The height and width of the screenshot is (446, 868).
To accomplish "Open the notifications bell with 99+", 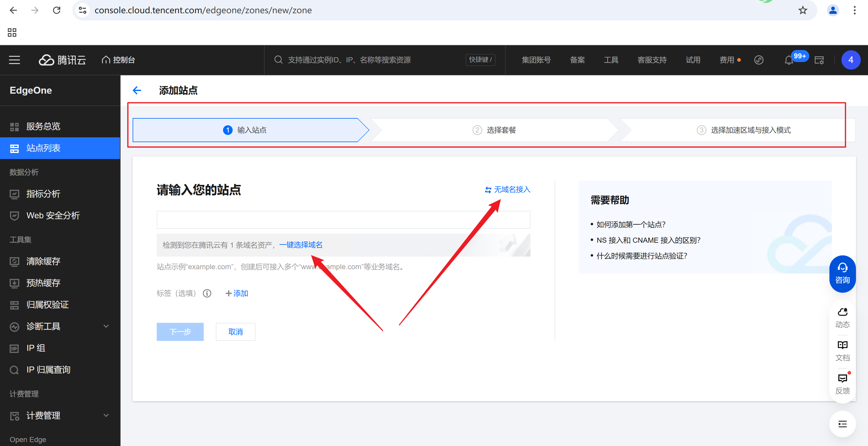I will point(789,60).
